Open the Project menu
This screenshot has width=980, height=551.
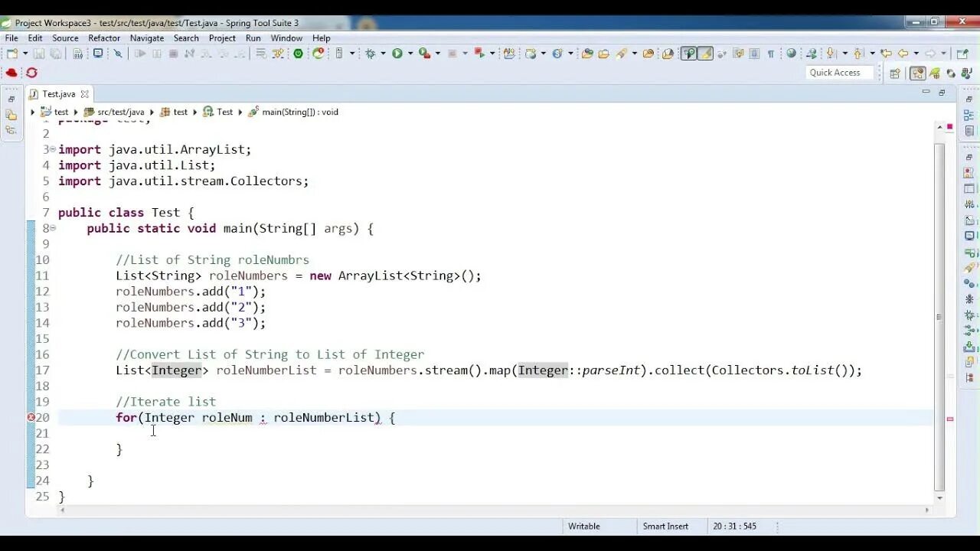pos(222,38)
